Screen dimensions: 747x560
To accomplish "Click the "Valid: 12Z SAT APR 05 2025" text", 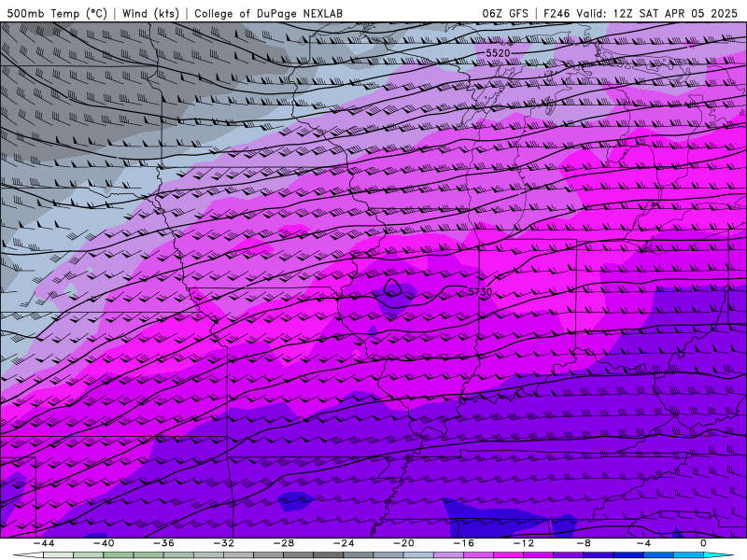I will pyautogui.click(x=657, y=13).
